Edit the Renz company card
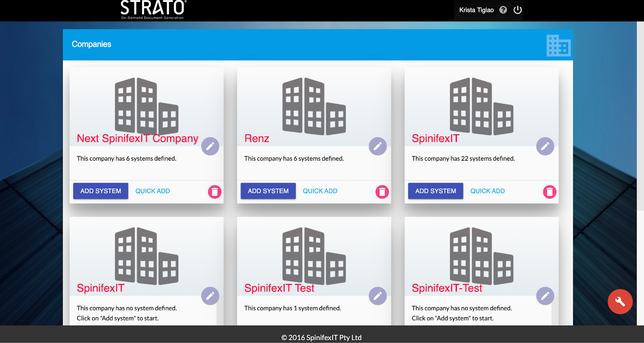The height and width of the screenshot is (343, 644). click(378, 146)
